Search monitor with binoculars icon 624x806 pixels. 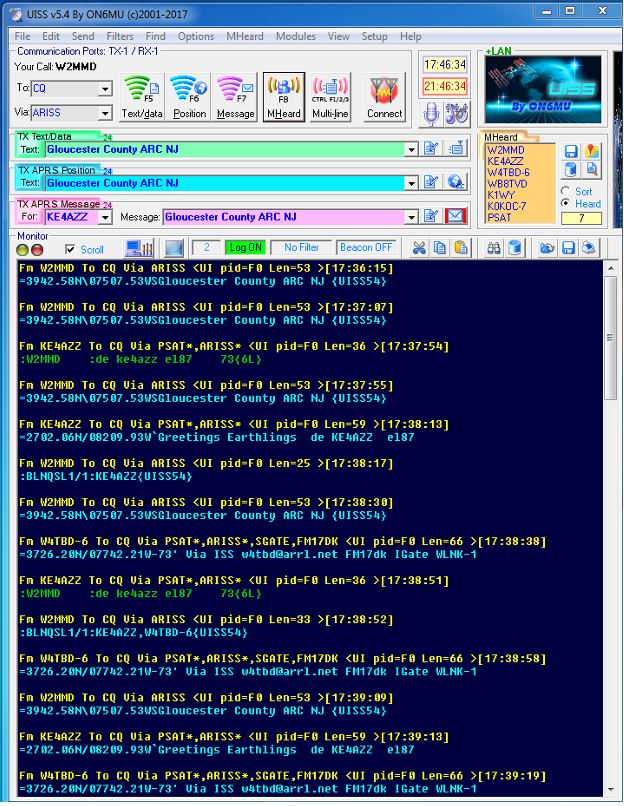[493, 248]
